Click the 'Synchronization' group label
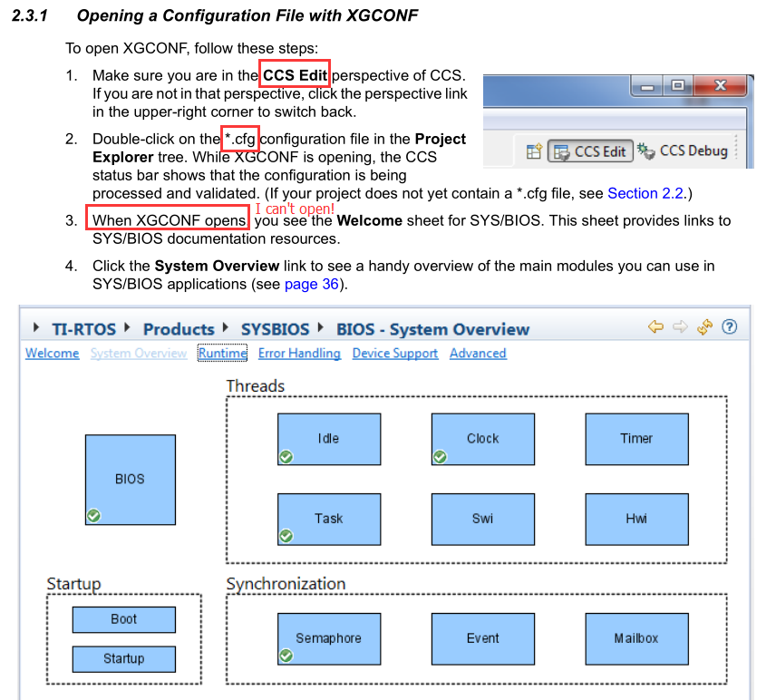776x700 pixels. coord(286,584)
